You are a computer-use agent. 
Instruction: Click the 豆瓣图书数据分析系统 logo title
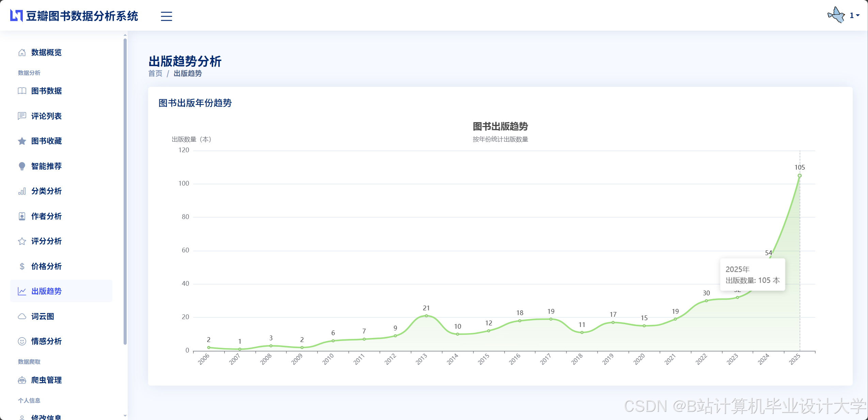click(82, 16)
